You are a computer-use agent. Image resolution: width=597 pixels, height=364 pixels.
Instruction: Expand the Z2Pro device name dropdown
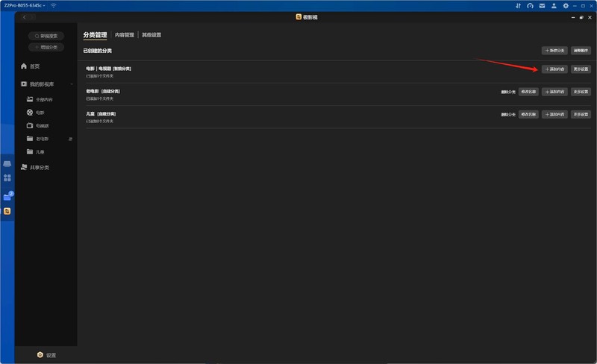(x=25, y=5)
